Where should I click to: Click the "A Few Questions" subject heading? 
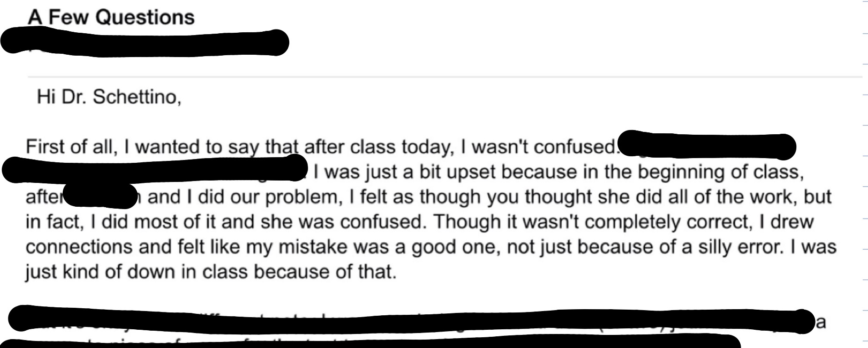click(x=111, y=17)
